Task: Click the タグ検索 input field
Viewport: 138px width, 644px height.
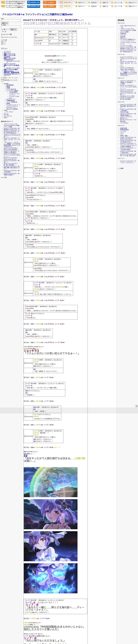Action: click(x=11, y=27)
